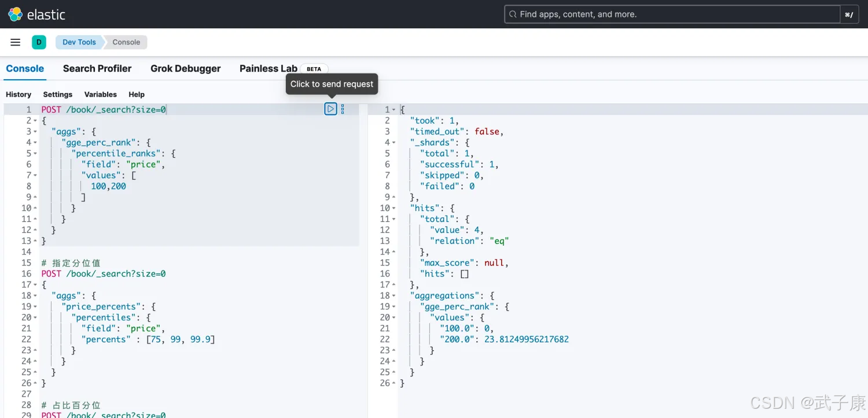
Task: Focus the Find apps and content search field
Action: click(671, 14)
